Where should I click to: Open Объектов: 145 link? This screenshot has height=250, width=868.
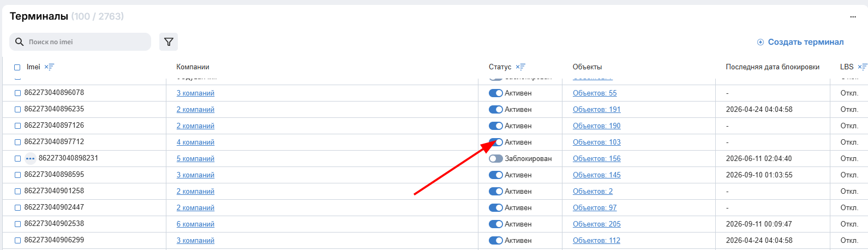(x=597, y=175)
